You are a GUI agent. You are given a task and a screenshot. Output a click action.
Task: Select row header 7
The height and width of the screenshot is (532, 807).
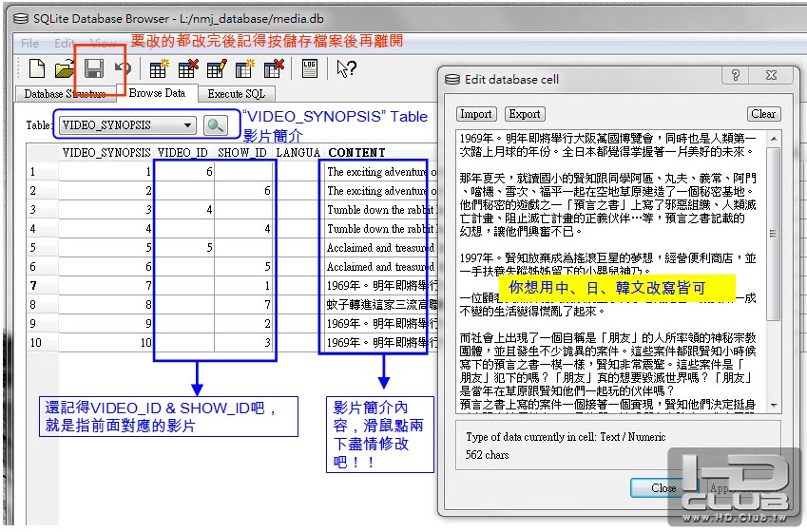point(43,286)
